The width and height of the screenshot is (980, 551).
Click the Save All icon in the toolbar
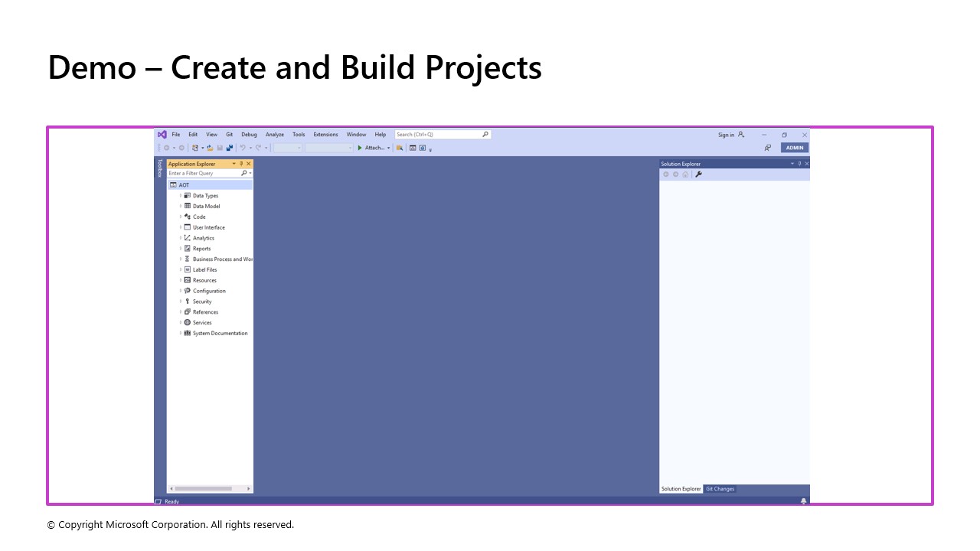(230, 148)
